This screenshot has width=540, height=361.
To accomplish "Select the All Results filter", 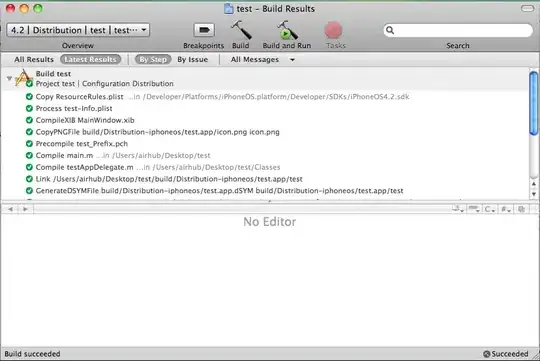I will point(34,60).
